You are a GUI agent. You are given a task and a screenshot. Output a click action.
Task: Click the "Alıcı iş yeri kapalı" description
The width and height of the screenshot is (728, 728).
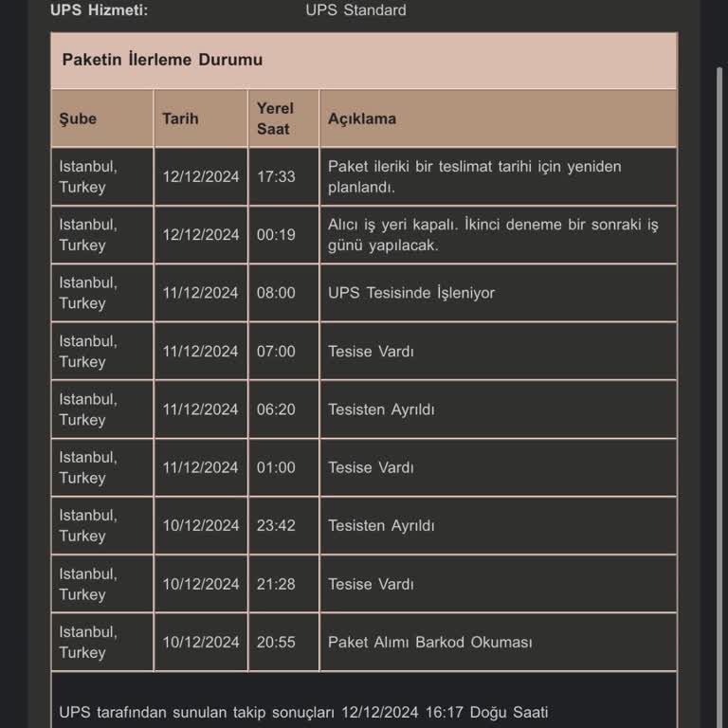pyautogui.click(x=492, y=234)
